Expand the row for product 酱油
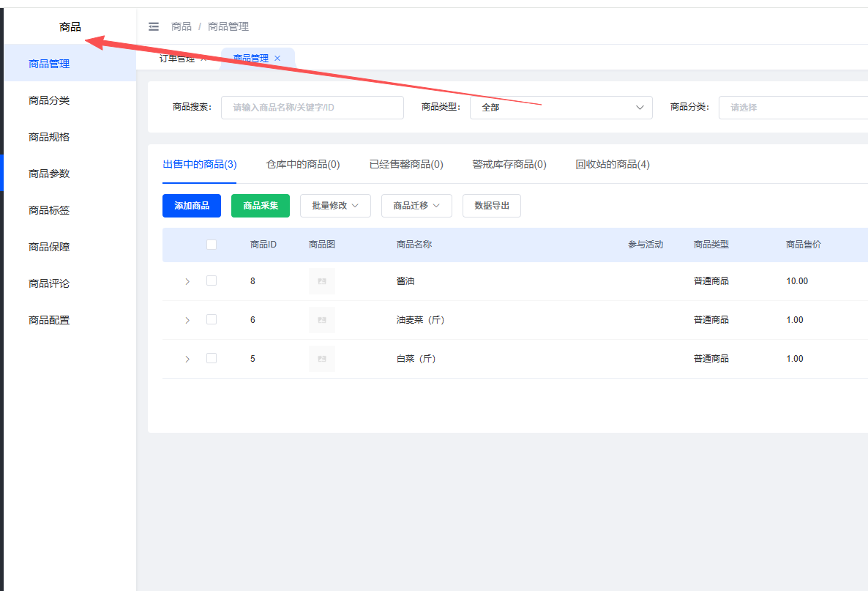The height and width of the screenshot is (591, 868). pyautogui.click(x=187, y=281)
